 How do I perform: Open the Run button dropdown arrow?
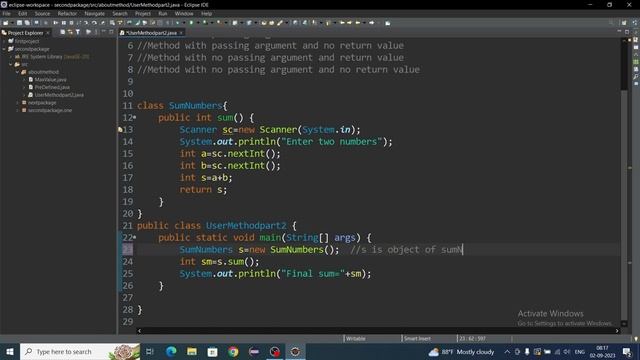197,23
